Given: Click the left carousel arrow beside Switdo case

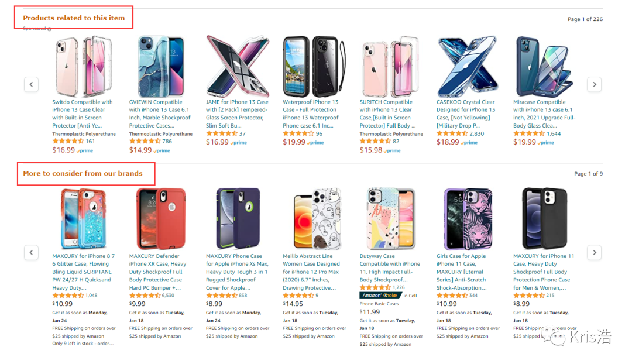Looking at the screenshot, I should 32,84.
